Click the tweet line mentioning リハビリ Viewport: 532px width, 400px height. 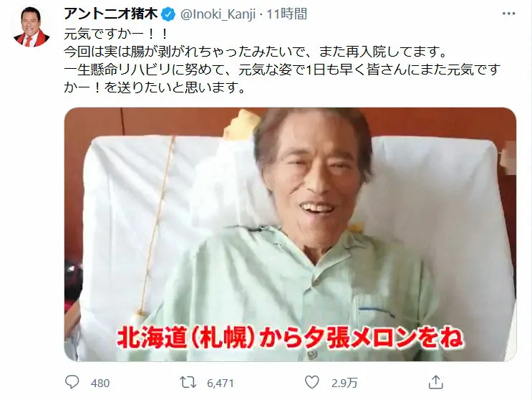tap(282, 70)
